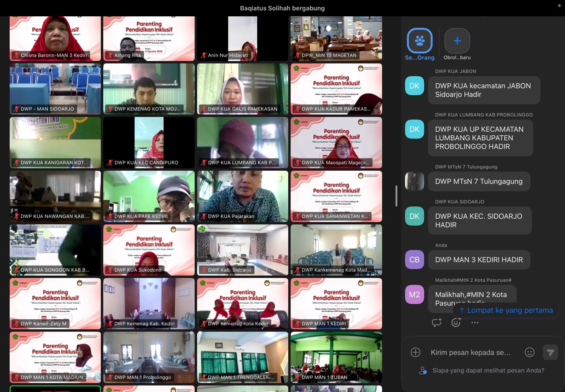565x392 pixels.
Task: Select the DWP KUA KANIGARAN KOT... video tile
Action: point(55,143)
